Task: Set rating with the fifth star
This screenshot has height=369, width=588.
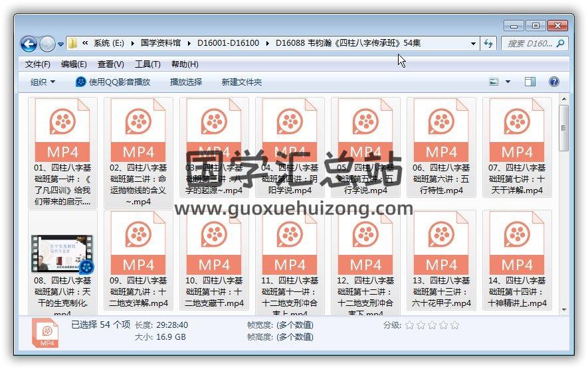Action: 454,325
